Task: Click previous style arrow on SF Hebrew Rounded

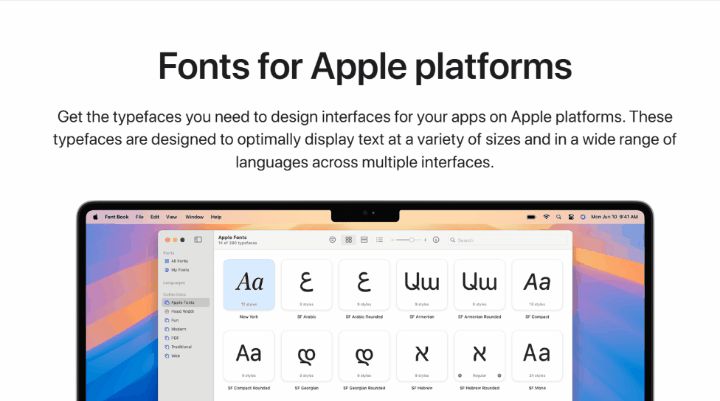Action: (460, 376)
